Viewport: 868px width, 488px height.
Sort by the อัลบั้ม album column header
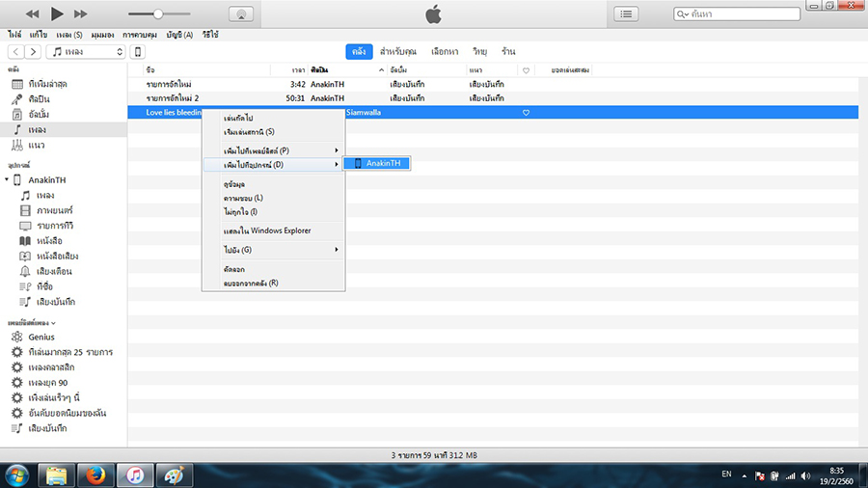[426, 70]
